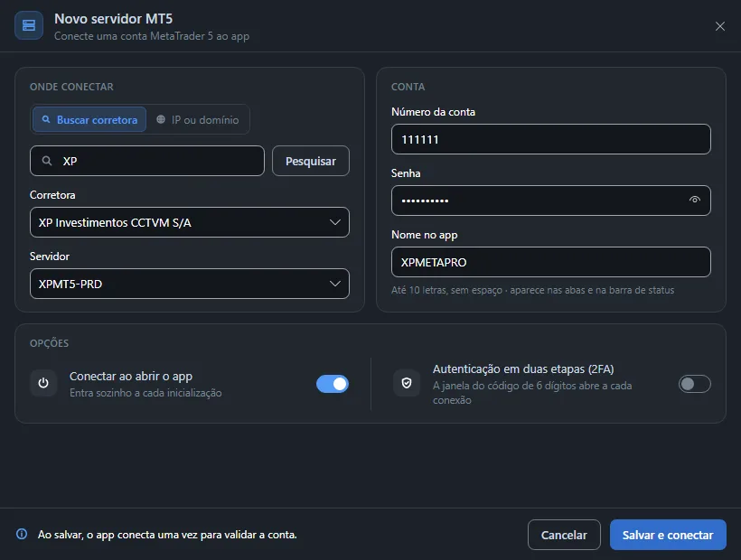741x560 pixels.
Task: Click the ONDE CONECTAR section heading
Action: tap(71, 87)
